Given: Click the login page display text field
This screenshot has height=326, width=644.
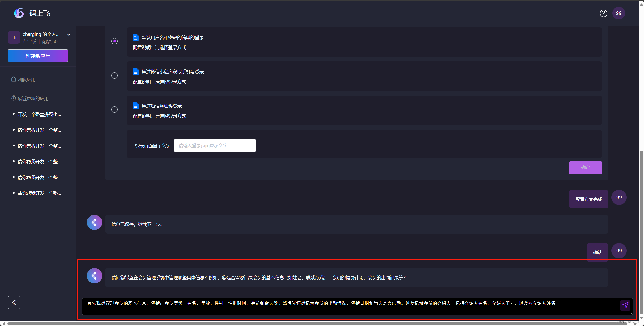Looking at the screenshot, I should click(x=214, y=146).
